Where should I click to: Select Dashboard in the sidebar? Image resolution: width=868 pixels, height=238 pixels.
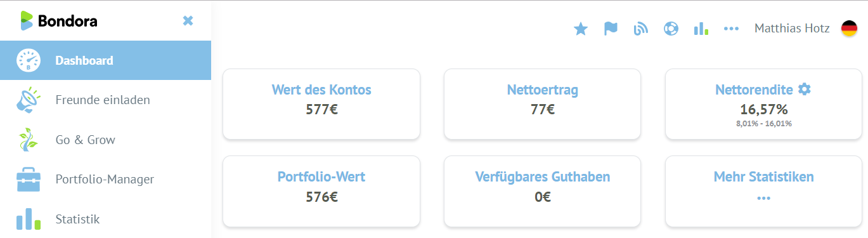tap(105, 61)
